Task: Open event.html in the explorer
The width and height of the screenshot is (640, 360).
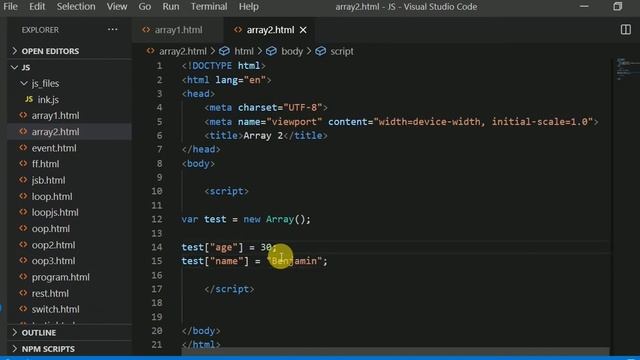Action: tap(69, 148)
